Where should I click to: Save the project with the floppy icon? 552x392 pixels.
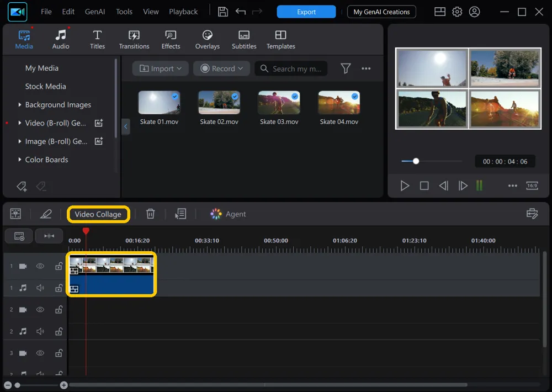pyautogui.click(x=223, y=12)
